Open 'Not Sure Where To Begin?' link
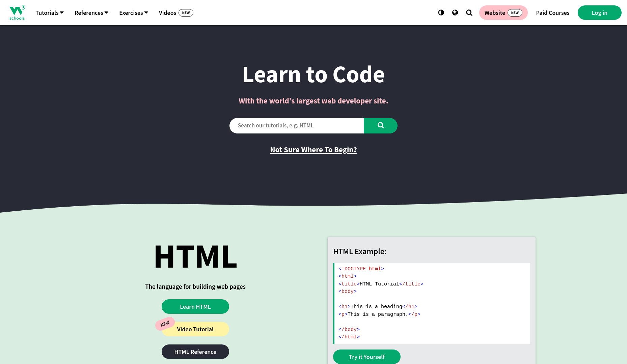 (x=313, y=150)
